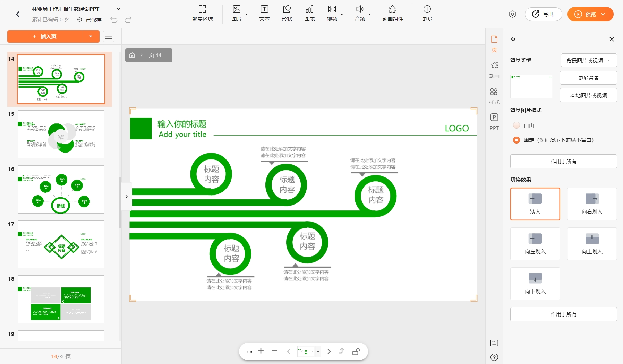
Task: Open the 视频 dropdown arrow
Action: click(x=342, y=14)
